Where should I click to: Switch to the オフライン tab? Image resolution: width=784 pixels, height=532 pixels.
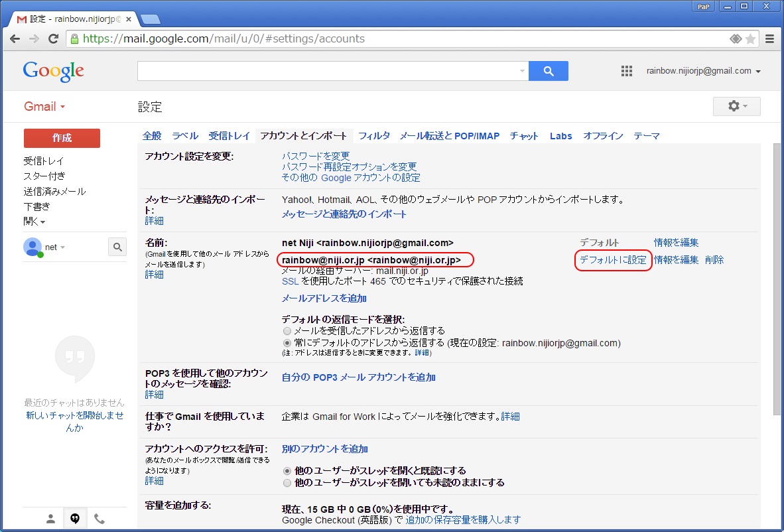coord(603,136)
